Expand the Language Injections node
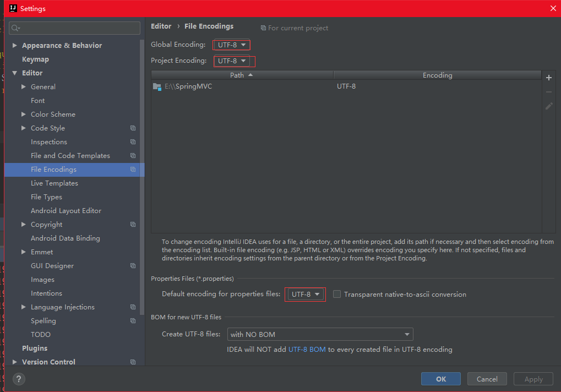This screenshot has height=392, width=561. pyautogui.click(x=24, y=307)
